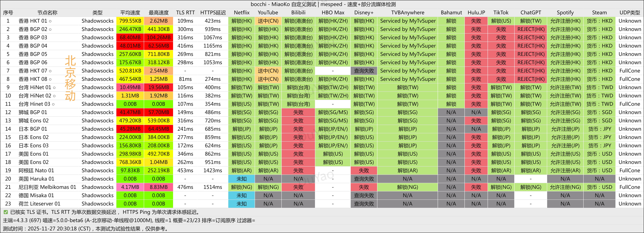
Task: Click the 平均速度 column header
Action: click(x=130, y=12)
